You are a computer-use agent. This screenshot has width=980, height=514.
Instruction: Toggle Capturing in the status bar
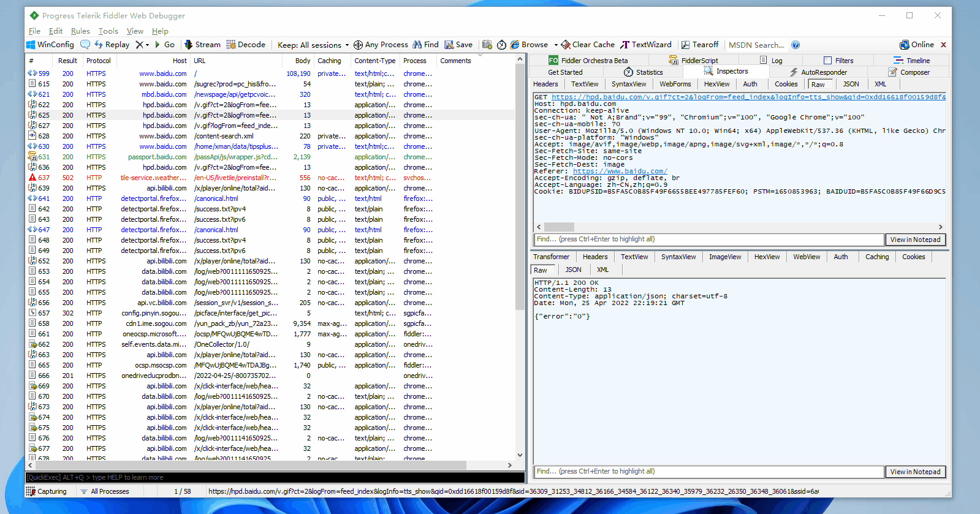[47, 491]
